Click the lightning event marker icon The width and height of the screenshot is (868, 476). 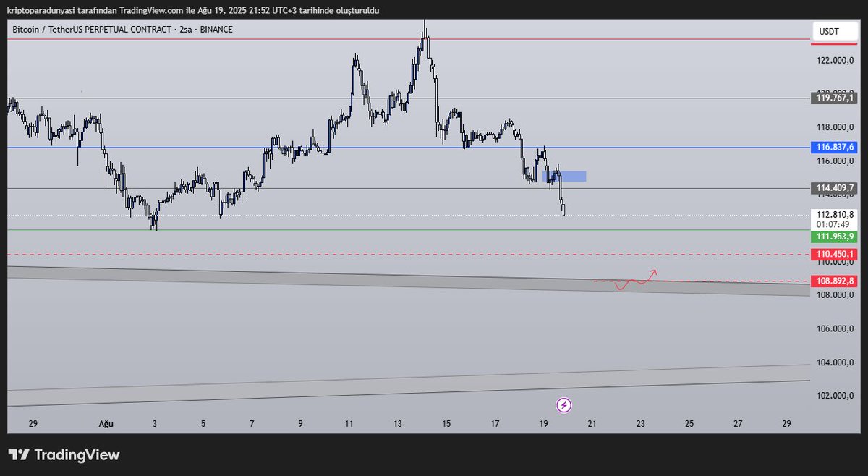click(x=565, y=405)
